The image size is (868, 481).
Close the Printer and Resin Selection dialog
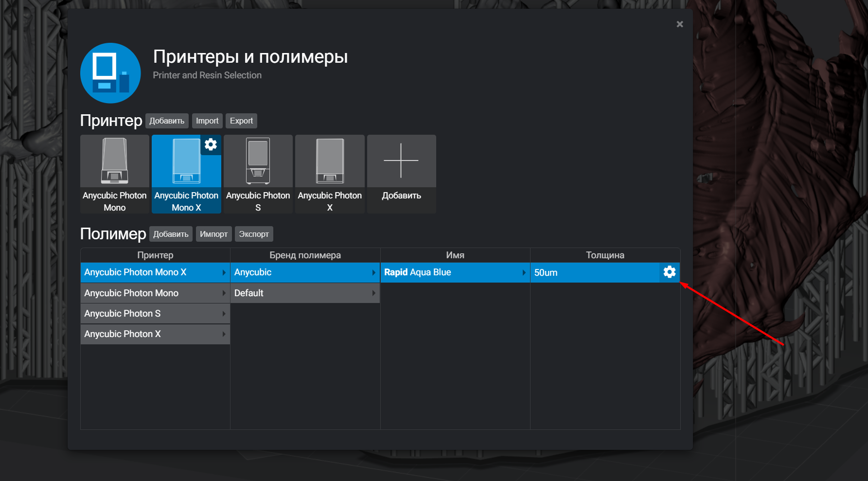click(680, 24)
